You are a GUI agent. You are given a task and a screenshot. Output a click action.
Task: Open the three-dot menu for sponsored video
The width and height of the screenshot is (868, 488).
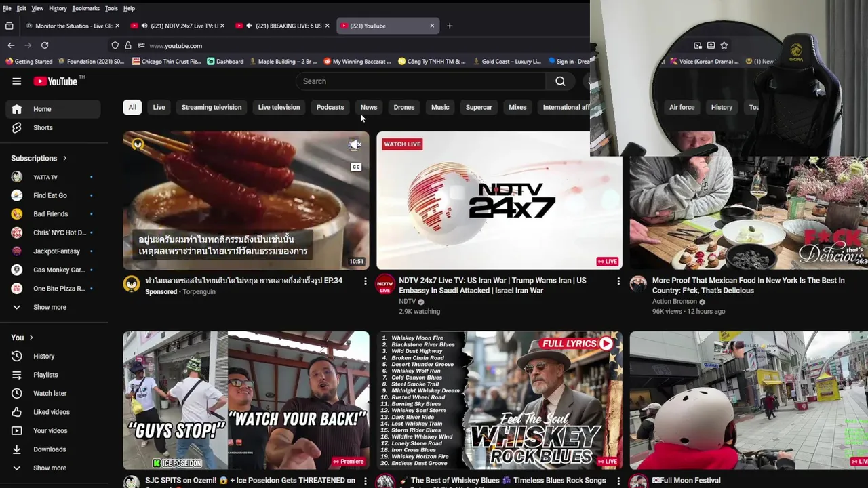click(x=365, y=281)
